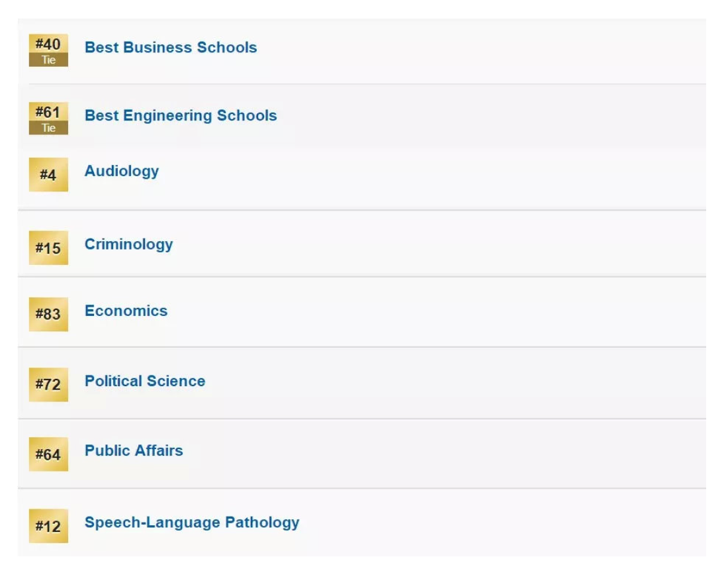Click the #40 Tie rank badge
The height and width of the screenshot is (561, 728).
click(x=48, y=50)
